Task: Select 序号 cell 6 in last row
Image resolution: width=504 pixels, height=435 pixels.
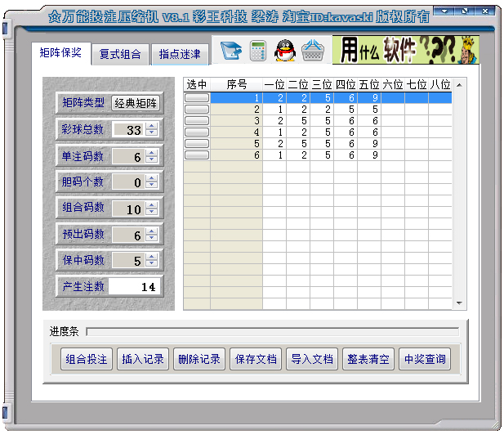Action: tap(237, 155)
